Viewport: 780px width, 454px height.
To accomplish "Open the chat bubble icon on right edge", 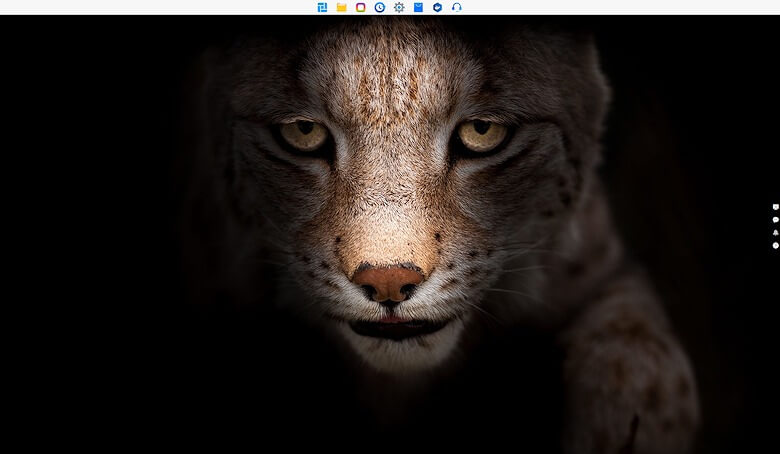I will (x=775, y=220).
